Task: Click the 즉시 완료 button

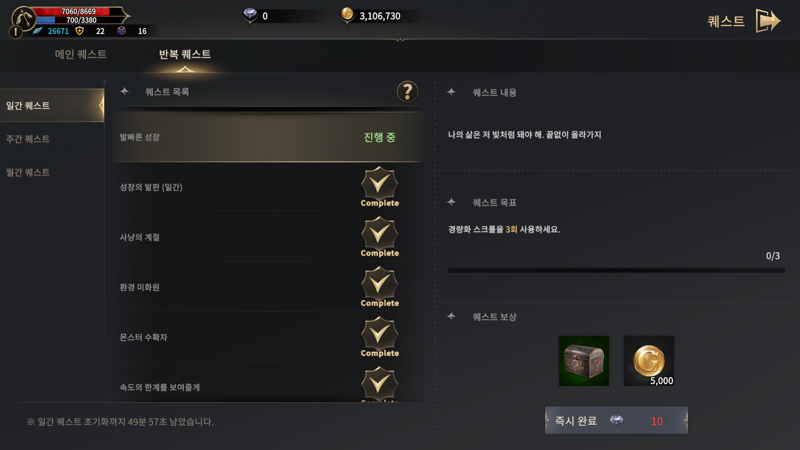Action: pos(616,420)
